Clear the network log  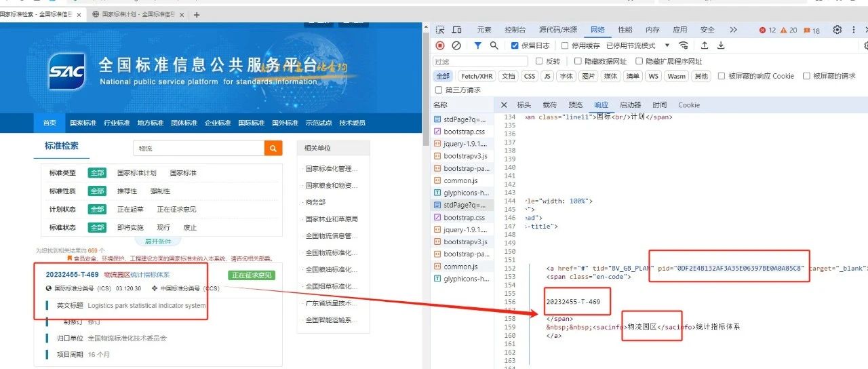pyautogui.click(x=456, y=45)
